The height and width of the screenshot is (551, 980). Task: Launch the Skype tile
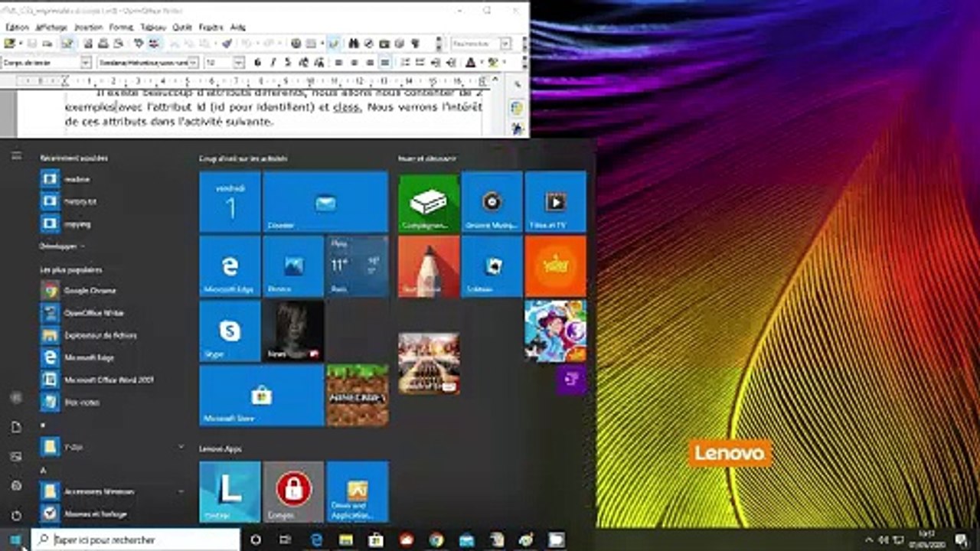click(x=230, y=331)
